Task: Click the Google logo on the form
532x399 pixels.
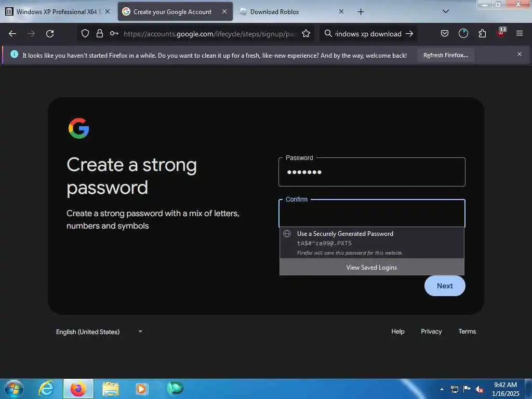Action: 79,128
